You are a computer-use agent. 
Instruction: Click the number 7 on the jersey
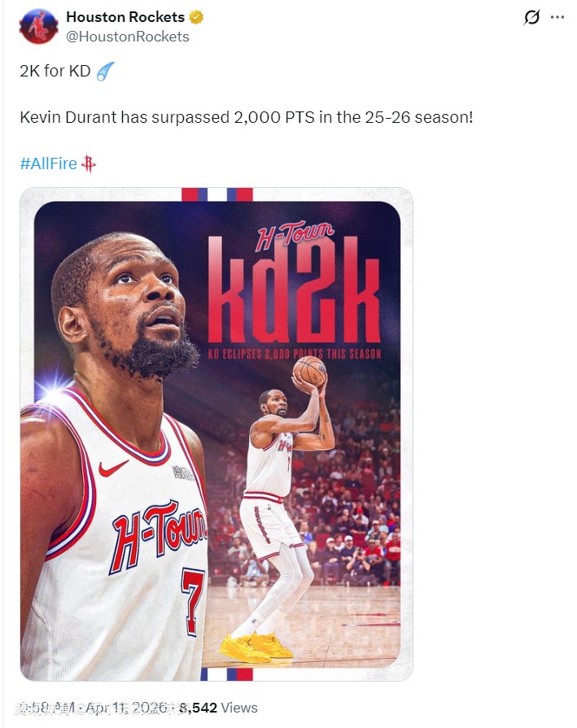coord(192,602)
